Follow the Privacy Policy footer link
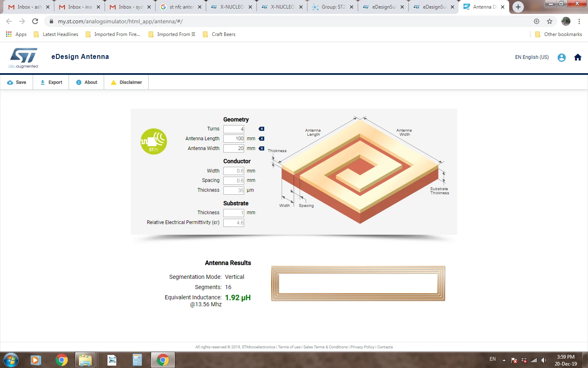Screen dimensions: 588x368 (x=362, y=347)
